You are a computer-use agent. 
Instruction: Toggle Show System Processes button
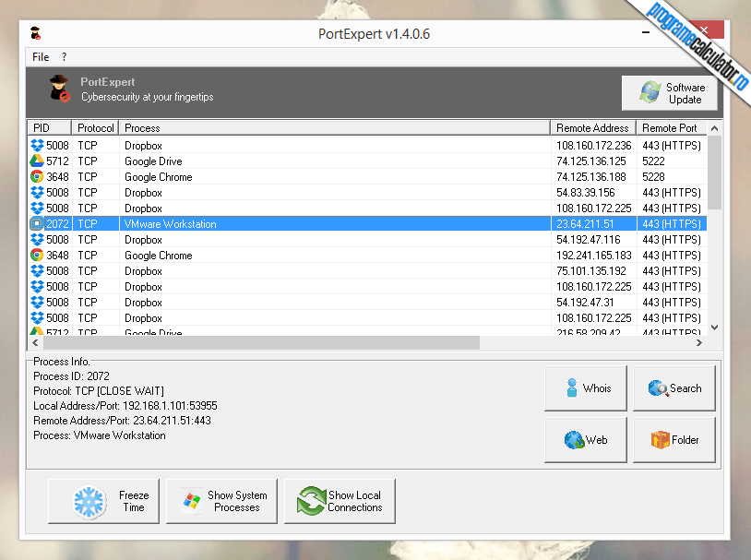coord(221,501)
